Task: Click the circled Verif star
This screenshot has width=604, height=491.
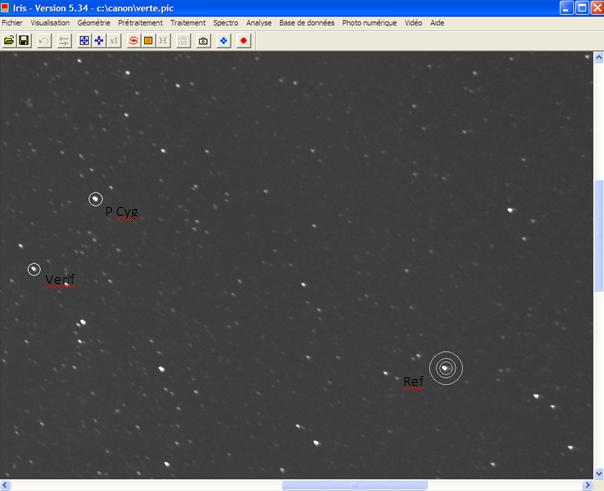Action: (x=34, y=269)
